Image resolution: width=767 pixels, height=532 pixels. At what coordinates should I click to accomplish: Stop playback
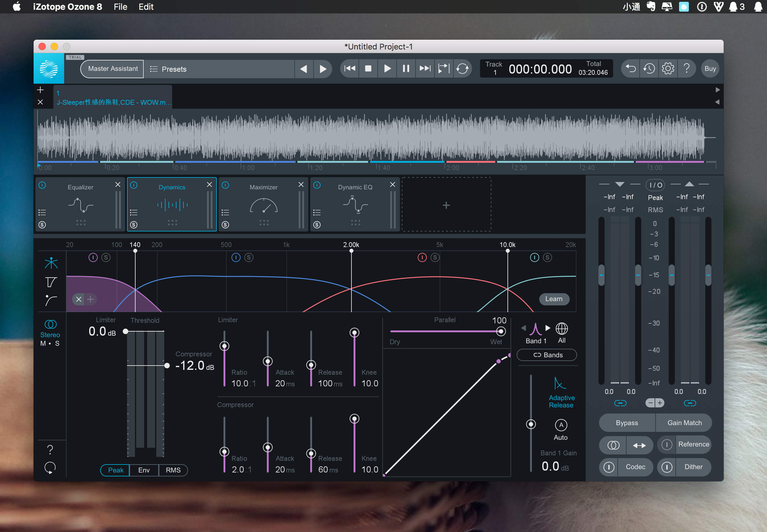click(x=368, y=69)
